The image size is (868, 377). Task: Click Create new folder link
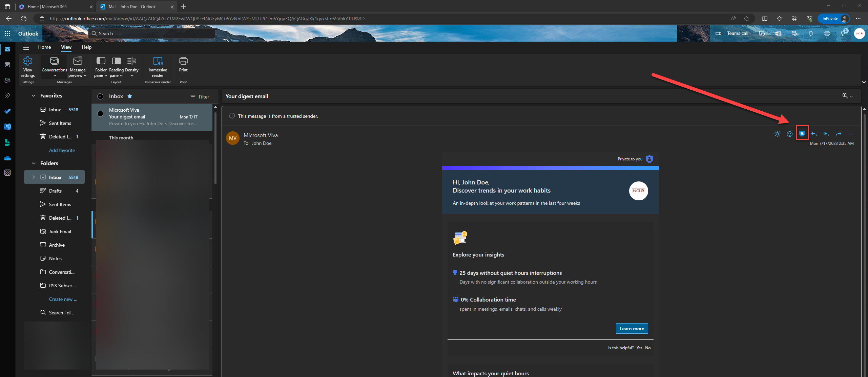click(63, 299)
